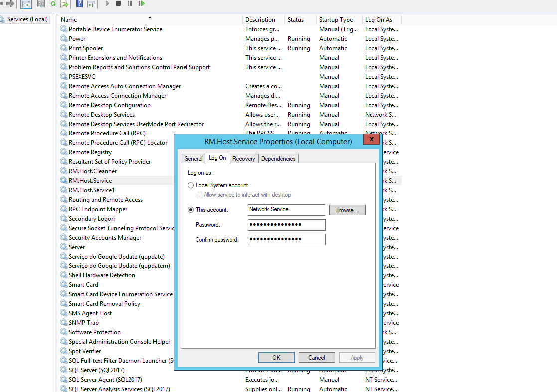The image size is (557, 392).
Task: Click the green Refresh toolbar icon
Action: pos(53,4)
